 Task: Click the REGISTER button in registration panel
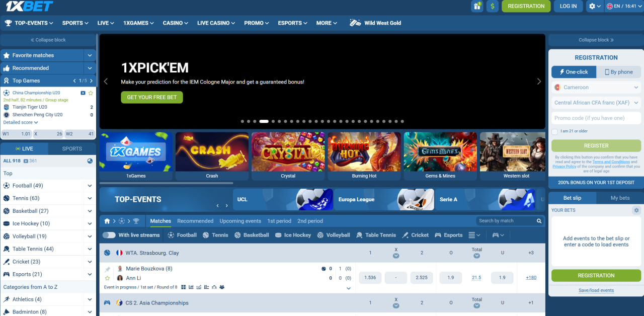[596, 145]
